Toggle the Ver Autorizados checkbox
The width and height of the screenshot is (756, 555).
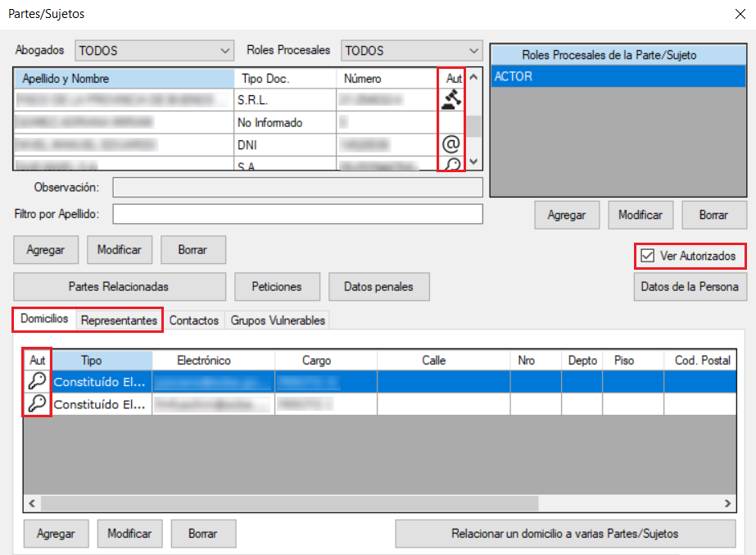647,257
